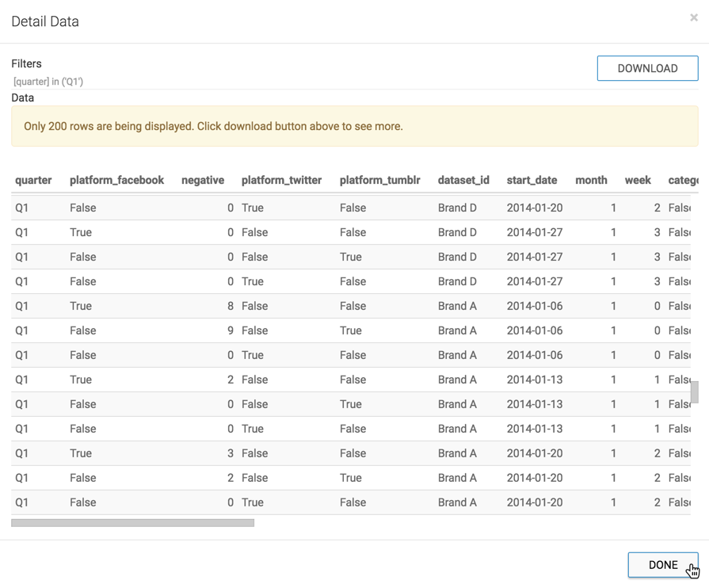
Task: Click the start_date column header
Action: pos(532,180)
